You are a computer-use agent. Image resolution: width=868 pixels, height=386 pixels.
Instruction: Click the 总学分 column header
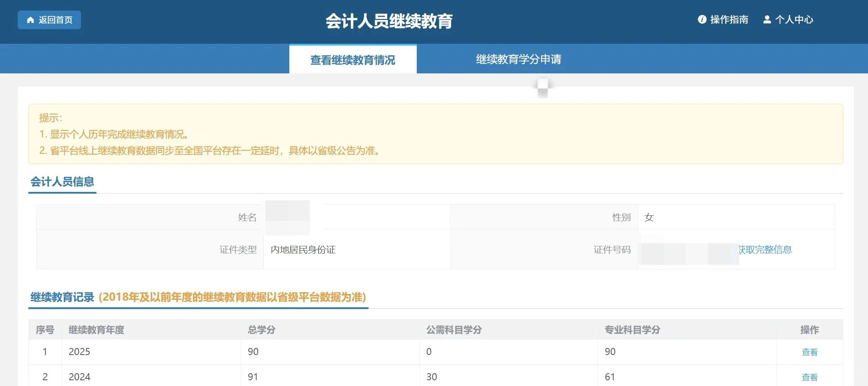click(x=261, y=330)
